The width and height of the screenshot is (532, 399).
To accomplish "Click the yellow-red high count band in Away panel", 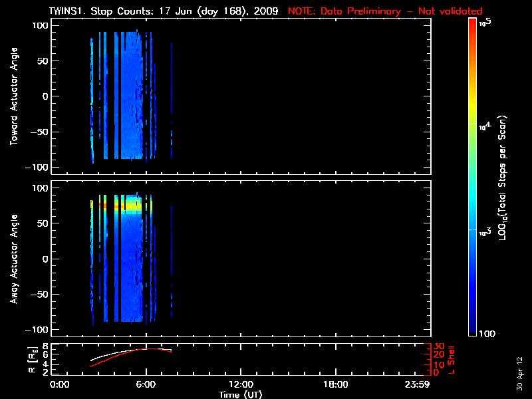I will pyautogui.click(x=130, y=206).
